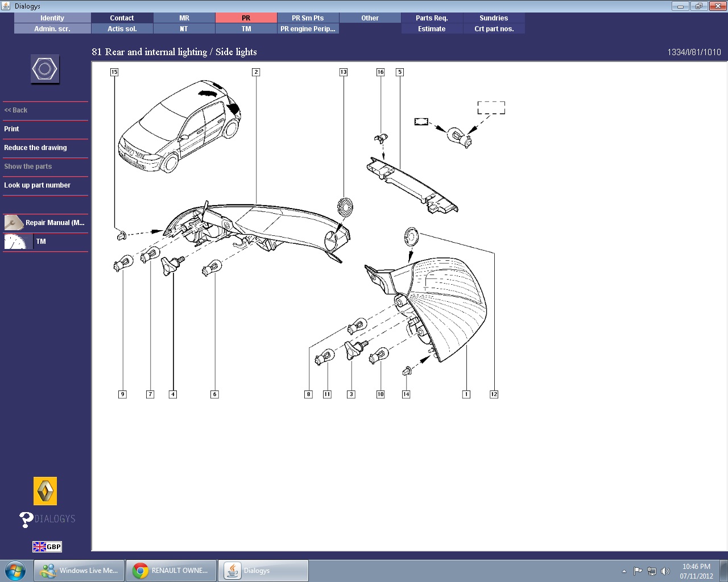728x582 pixels.
Task: Go back with << Back link
Action: [16, 110]
